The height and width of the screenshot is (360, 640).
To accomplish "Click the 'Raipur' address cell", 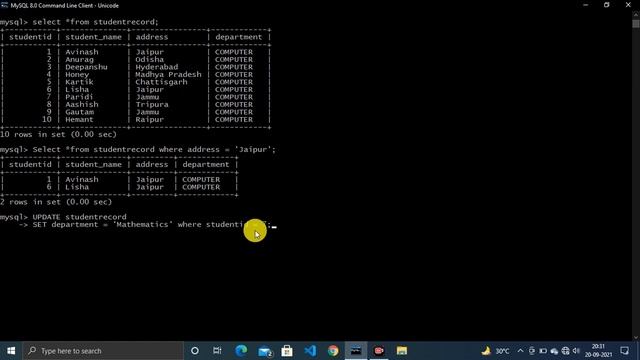I will click(149, 120).
